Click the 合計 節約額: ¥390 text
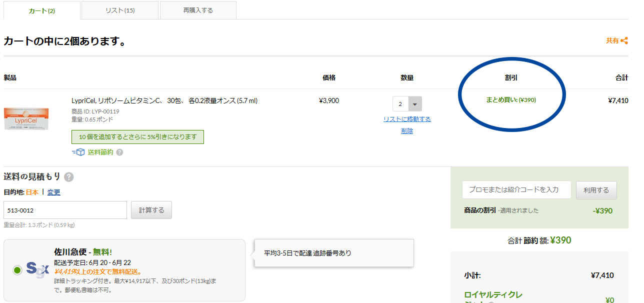This screenshot has height=303, width=644. click(539, 240)
